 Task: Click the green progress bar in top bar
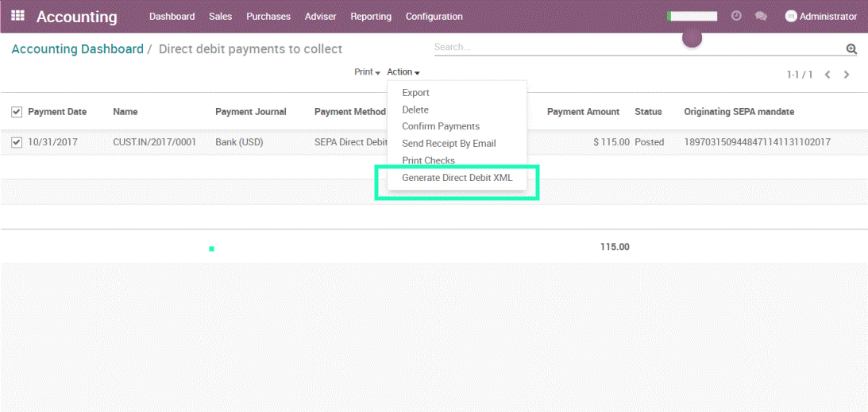click(x=692, y=17)
